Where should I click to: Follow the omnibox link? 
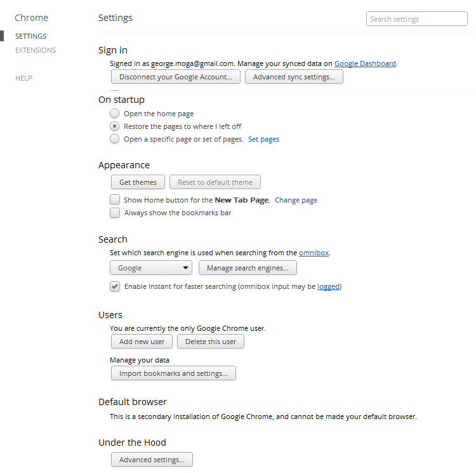click(314, 253)
